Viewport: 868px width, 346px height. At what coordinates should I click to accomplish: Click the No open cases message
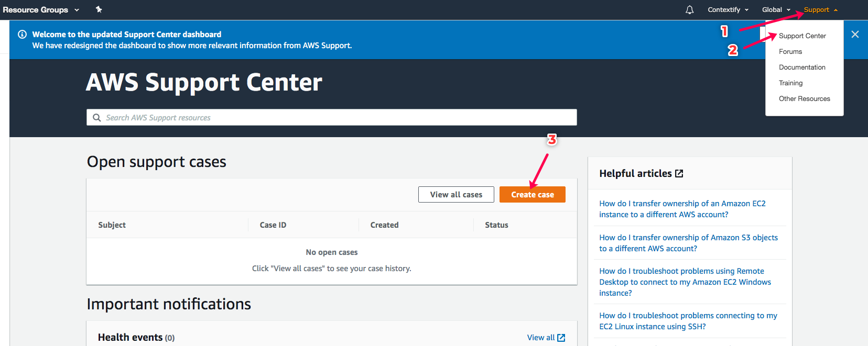pos(332,252)
